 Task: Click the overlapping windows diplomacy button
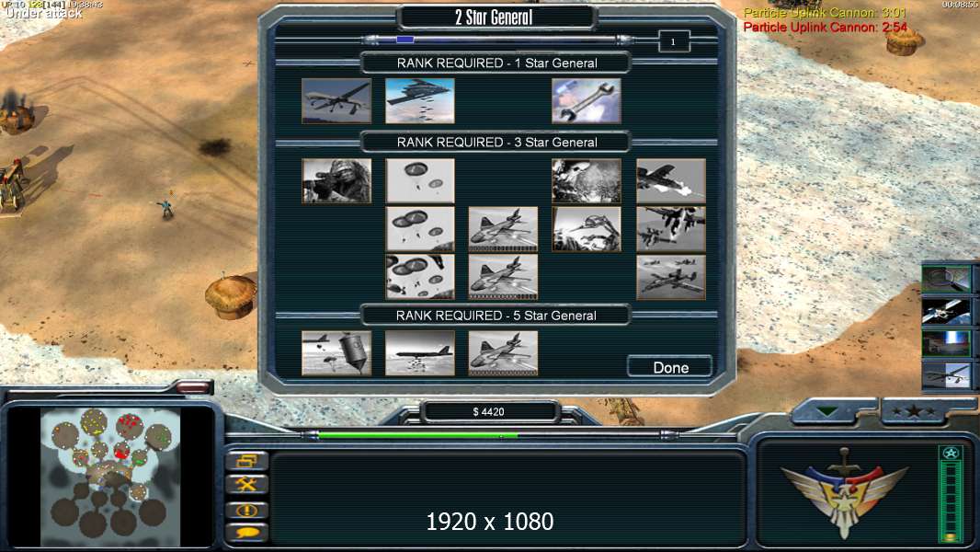tap(246, 461)
